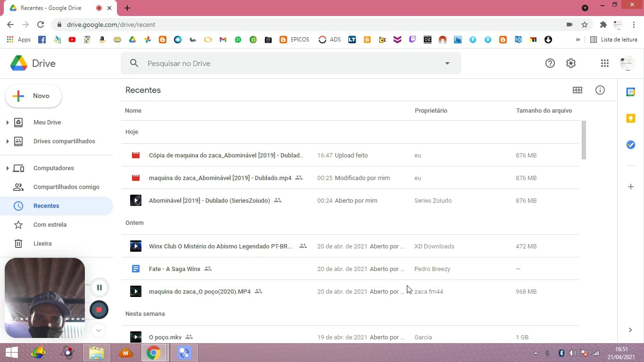Open Lista de leitura reading list
Viewport: 644px width, 362px height.
[x=614, y=40]
